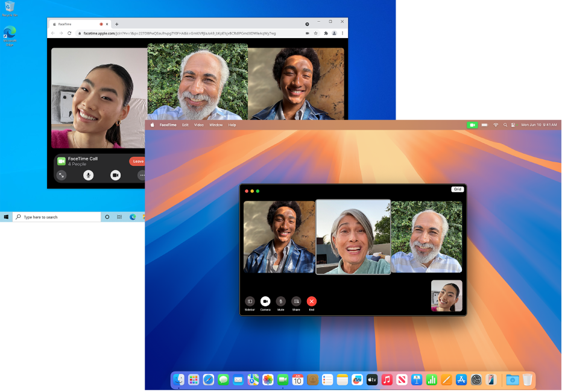This screenshot has width=562, height=392.
Task: Open Apple TV from the Dock
Action: click(x=372, y=379)
